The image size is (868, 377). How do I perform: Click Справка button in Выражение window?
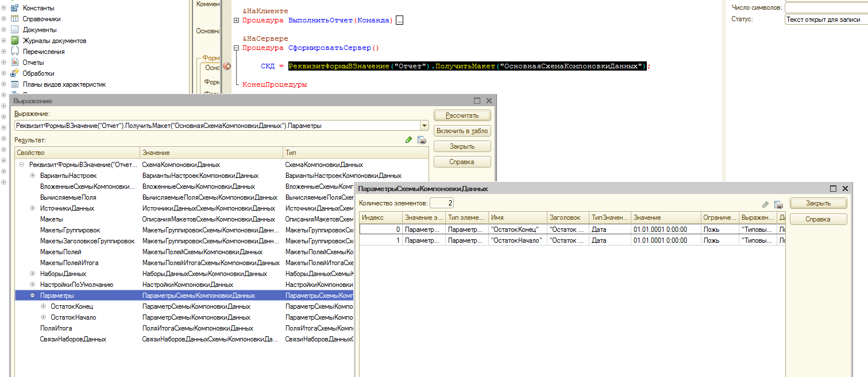click(462, 162)
